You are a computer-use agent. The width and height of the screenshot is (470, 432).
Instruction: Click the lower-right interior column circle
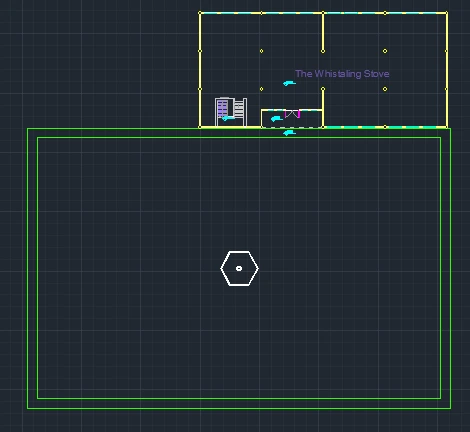point(385,89)
